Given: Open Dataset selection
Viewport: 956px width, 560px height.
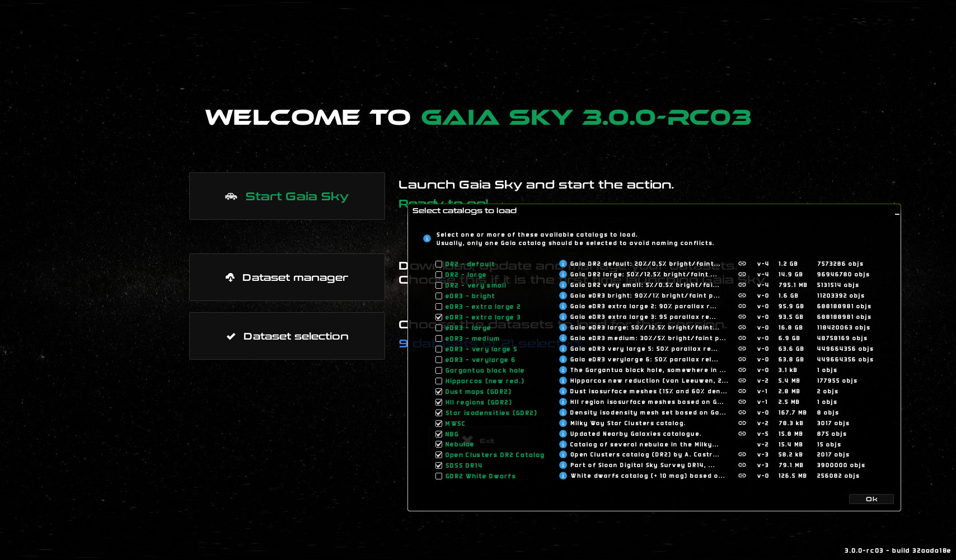Looking at the screenshot, I should click(287, 336).
